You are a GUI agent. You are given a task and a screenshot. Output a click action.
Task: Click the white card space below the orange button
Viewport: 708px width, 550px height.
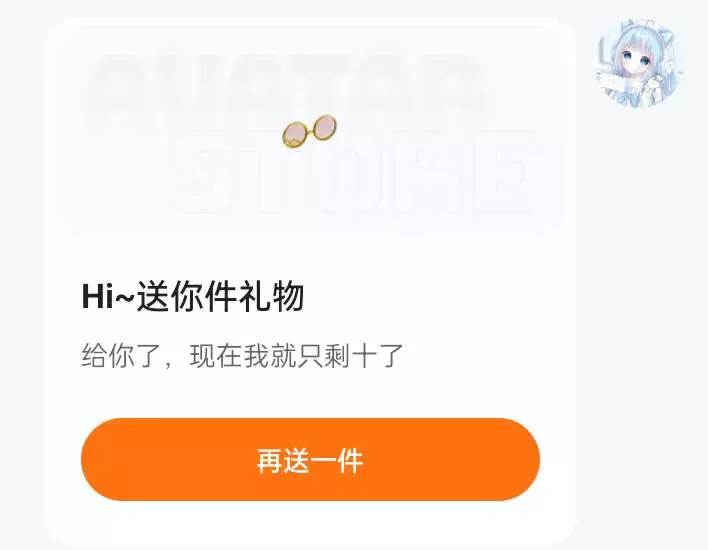(311, 522)
